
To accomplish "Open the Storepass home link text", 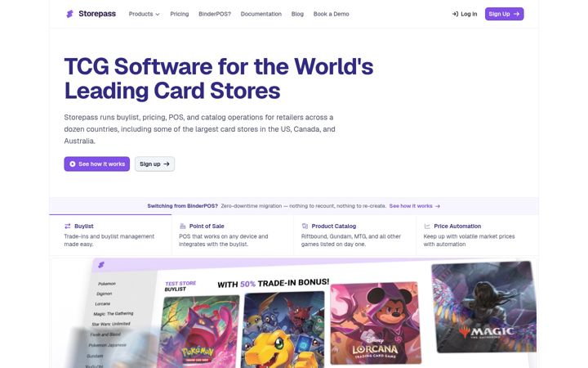I will point(97,14).
